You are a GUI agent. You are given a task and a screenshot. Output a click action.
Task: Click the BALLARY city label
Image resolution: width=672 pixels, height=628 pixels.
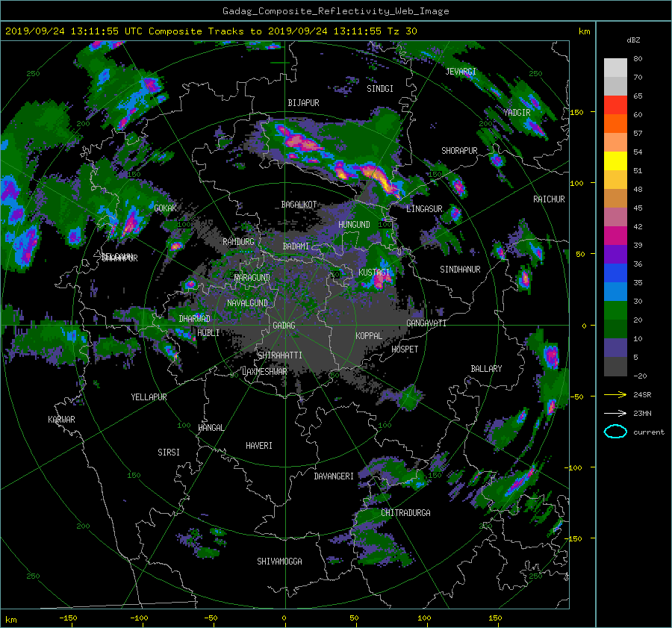486,369
